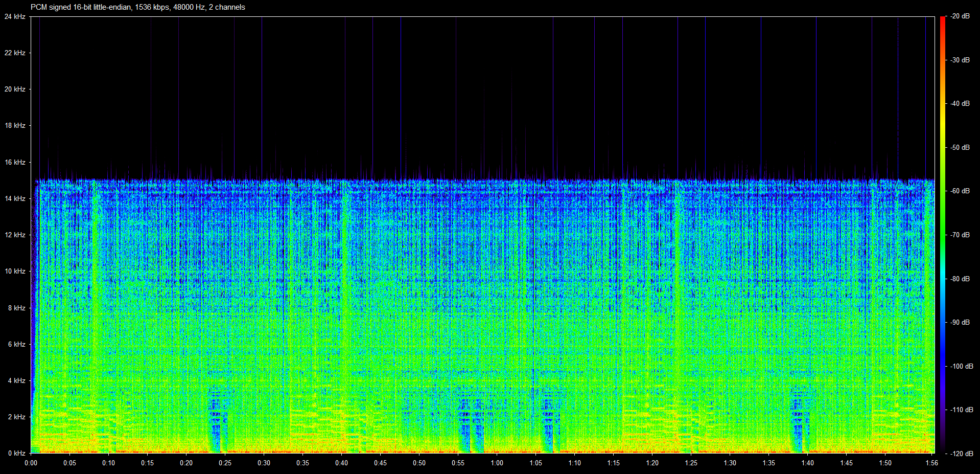This screenshot has width=980, height=474.
Task: Select the 16 kHz frequency label
Action: (15, 162)
